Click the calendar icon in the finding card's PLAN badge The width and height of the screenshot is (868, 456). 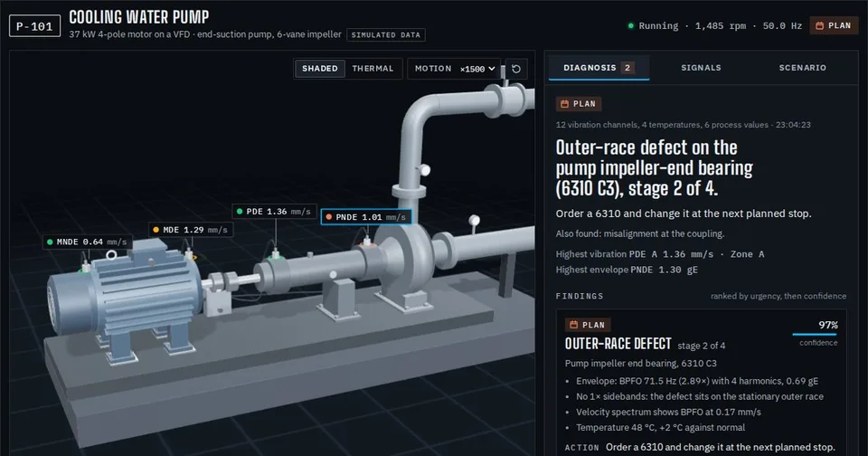(x=574, y=325)
